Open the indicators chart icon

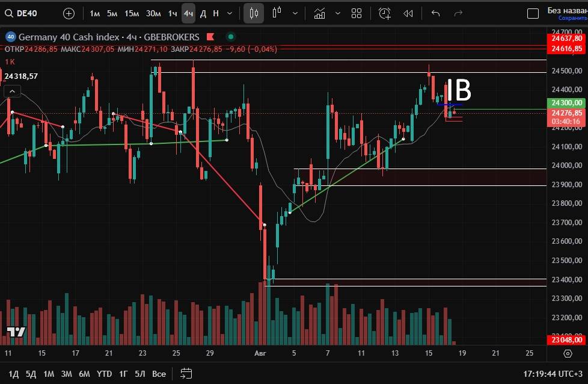point(320,13)
